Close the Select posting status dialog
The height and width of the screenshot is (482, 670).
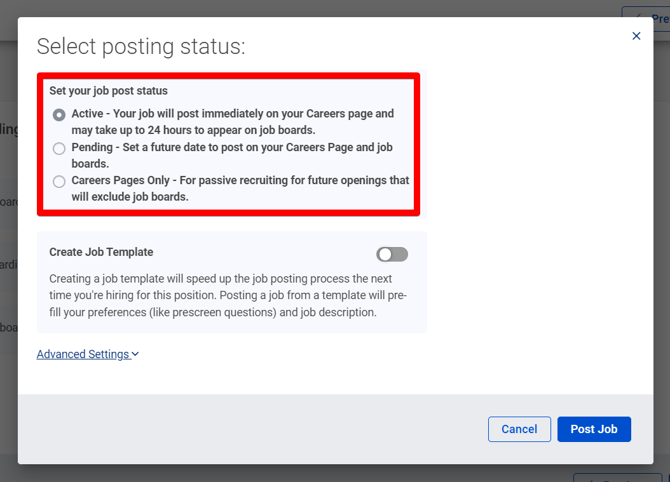coord(636,36)
